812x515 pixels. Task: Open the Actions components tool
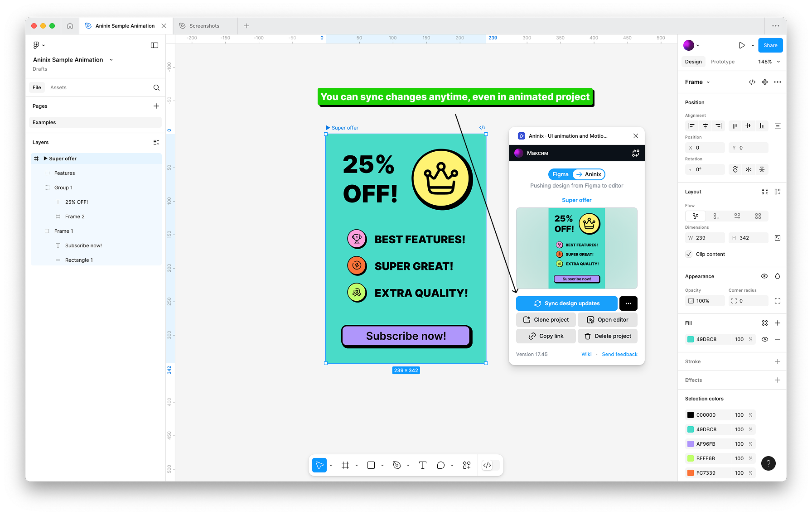467,465
